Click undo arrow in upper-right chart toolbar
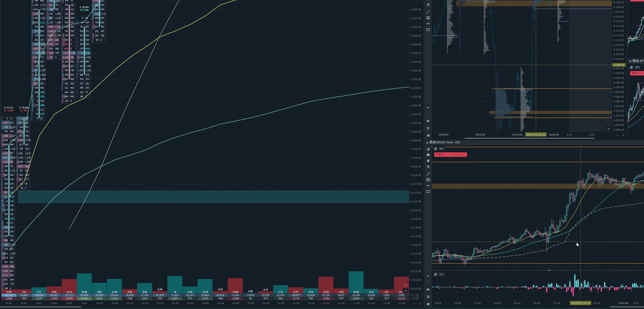 click(428, 108)
